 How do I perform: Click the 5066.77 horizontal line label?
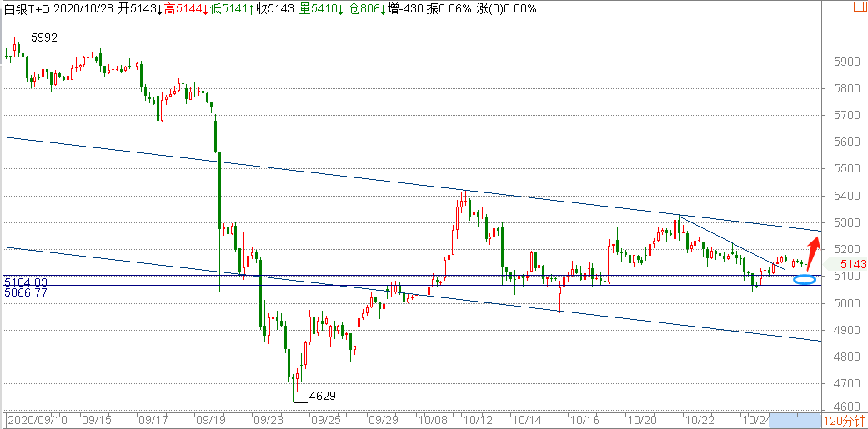point(26,292)
